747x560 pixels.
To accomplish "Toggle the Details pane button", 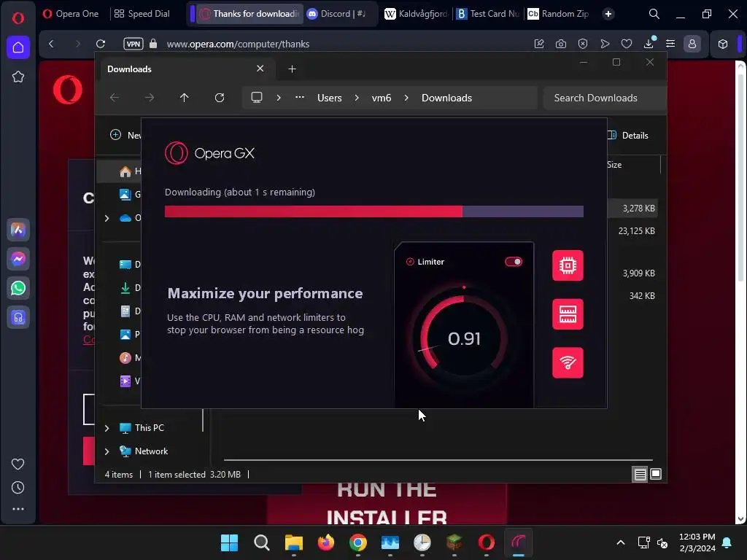I will (x=628, y=135).
